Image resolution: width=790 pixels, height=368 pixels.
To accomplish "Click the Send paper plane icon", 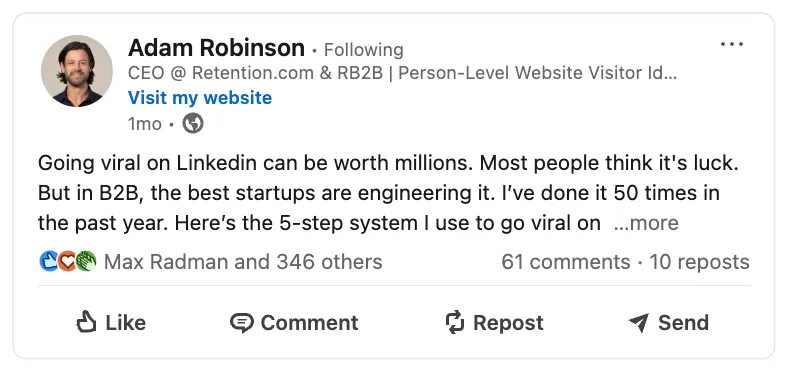I will point(638,323).
